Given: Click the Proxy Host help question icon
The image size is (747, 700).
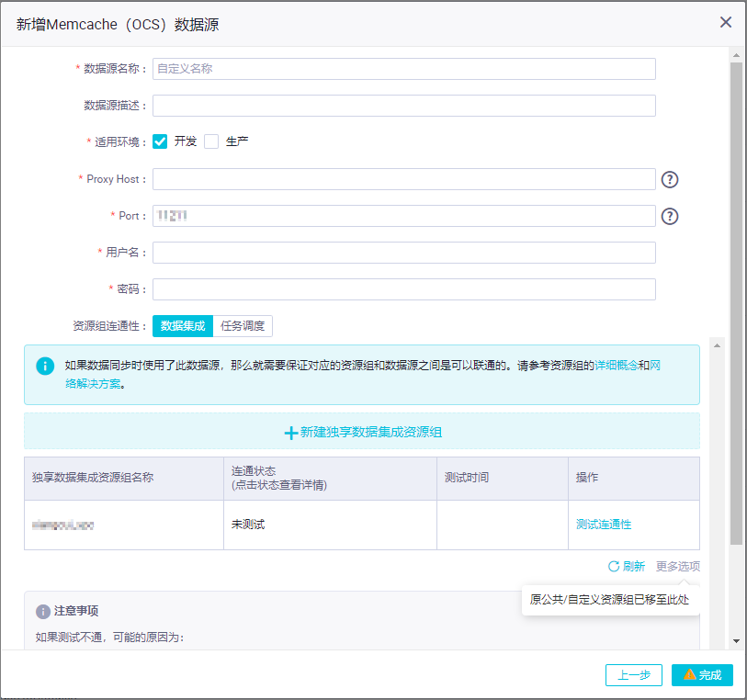Looking at the screenshot, I should point(669,179).
